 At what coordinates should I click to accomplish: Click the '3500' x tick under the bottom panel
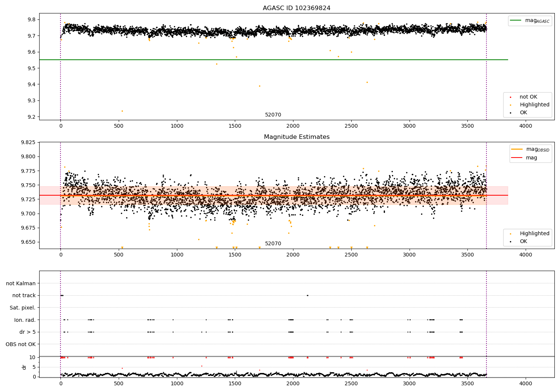(x=468, y=383)
